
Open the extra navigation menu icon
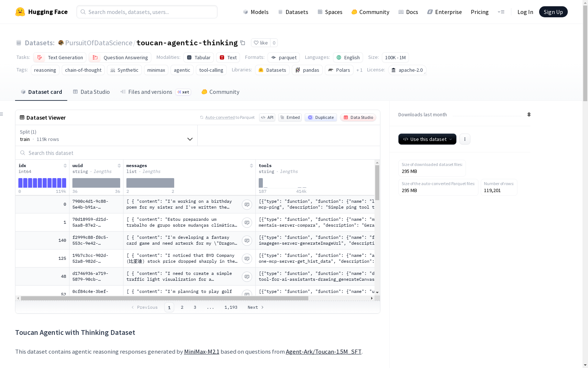(501, 12)
